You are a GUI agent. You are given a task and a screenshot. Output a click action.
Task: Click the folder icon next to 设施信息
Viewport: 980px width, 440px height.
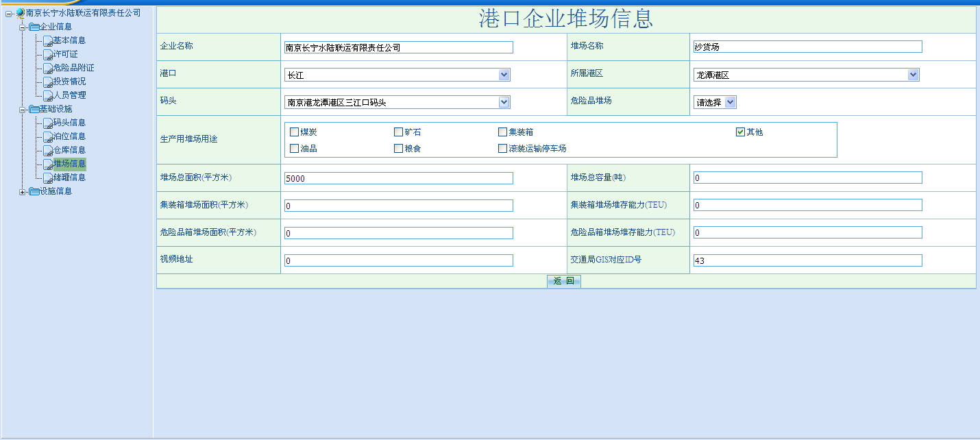pyautogui.click(x=34, y=191)
